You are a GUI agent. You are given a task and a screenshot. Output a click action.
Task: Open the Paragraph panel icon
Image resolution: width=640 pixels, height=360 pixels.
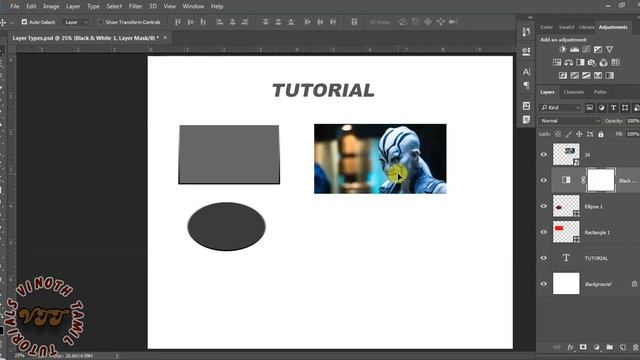(x=526, y=85)
